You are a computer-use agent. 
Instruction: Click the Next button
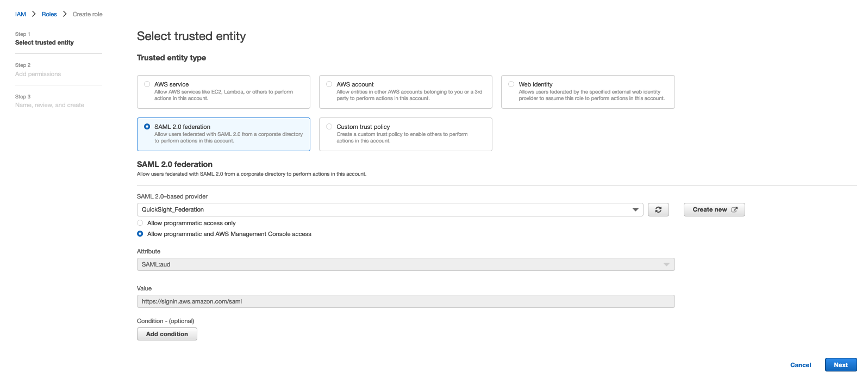[841, 365]
